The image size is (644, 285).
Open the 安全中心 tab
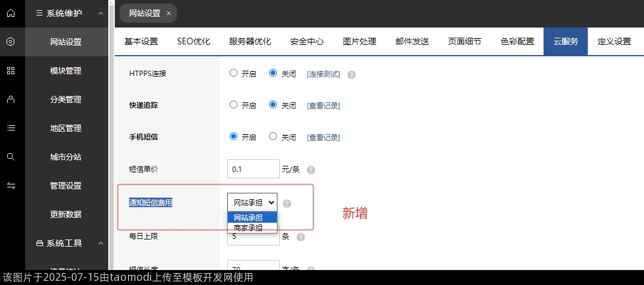(307, 41)
